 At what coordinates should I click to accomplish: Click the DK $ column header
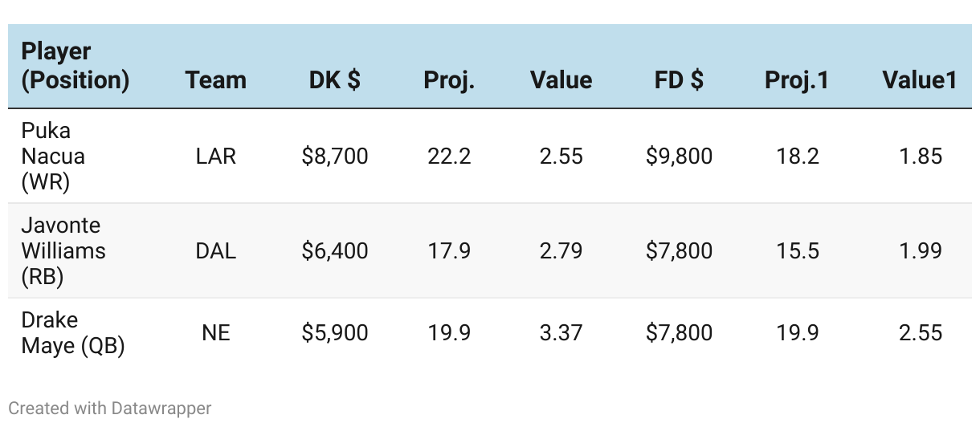(334, 80)
